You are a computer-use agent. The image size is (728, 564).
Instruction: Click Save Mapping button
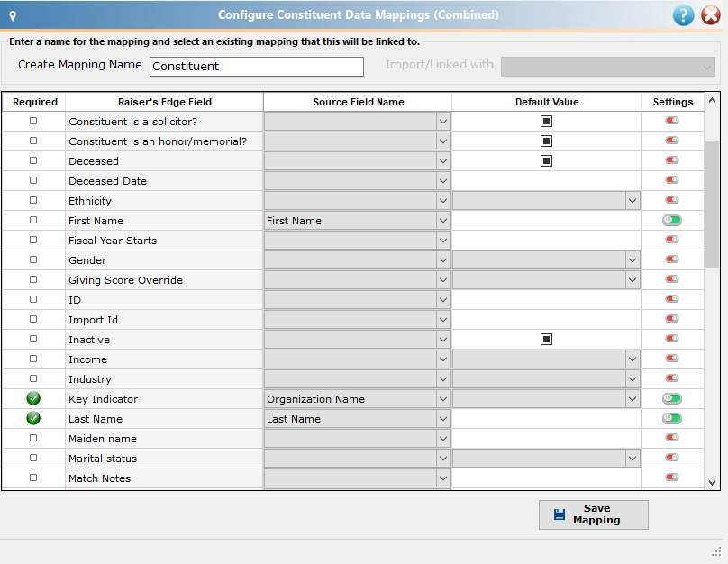594,514
